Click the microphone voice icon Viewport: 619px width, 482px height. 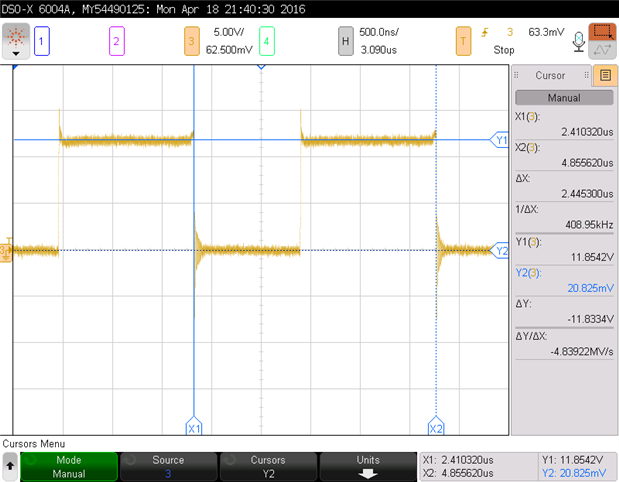[579, 41]
